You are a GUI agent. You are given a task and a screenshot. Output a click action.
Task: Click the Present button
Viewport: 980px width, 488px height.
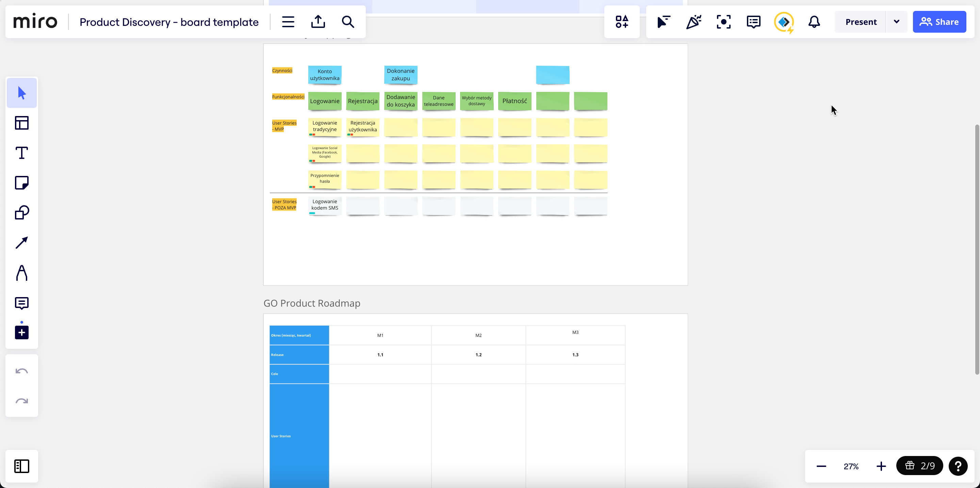pyautogui.click(x=861, y=22)
